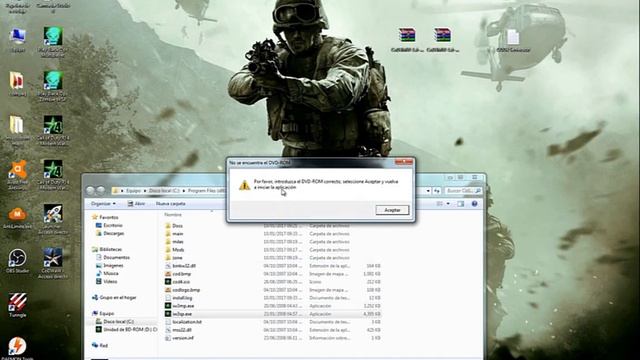
Task: Select the cod4.ico file icon
Action: click(x=168, y=282)
